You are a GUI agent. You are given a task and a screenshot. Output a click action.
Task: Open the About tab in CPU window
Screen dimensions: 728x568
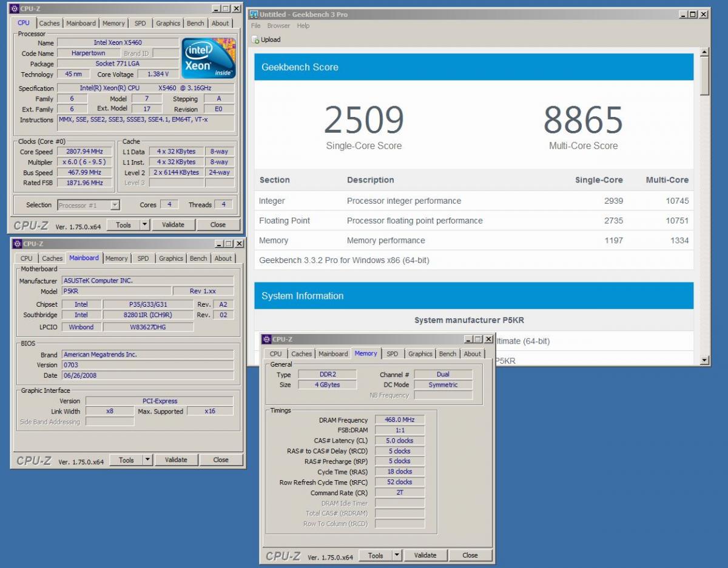[220, 23]
